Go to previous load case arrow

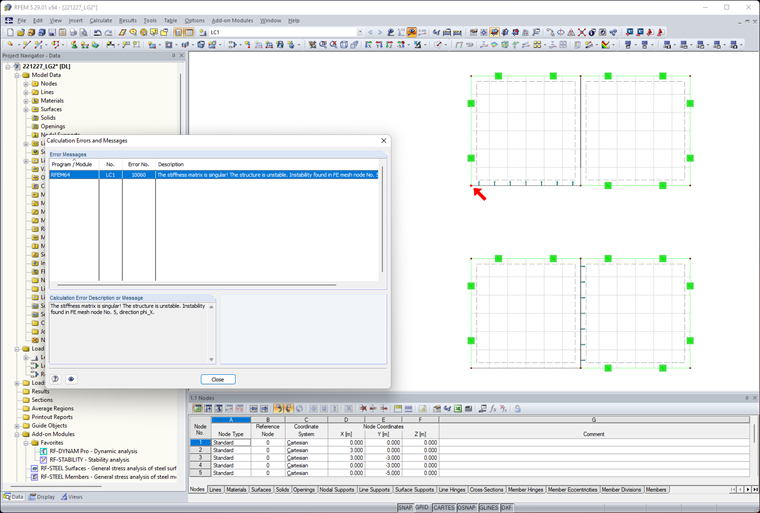(x=370, y=32)
